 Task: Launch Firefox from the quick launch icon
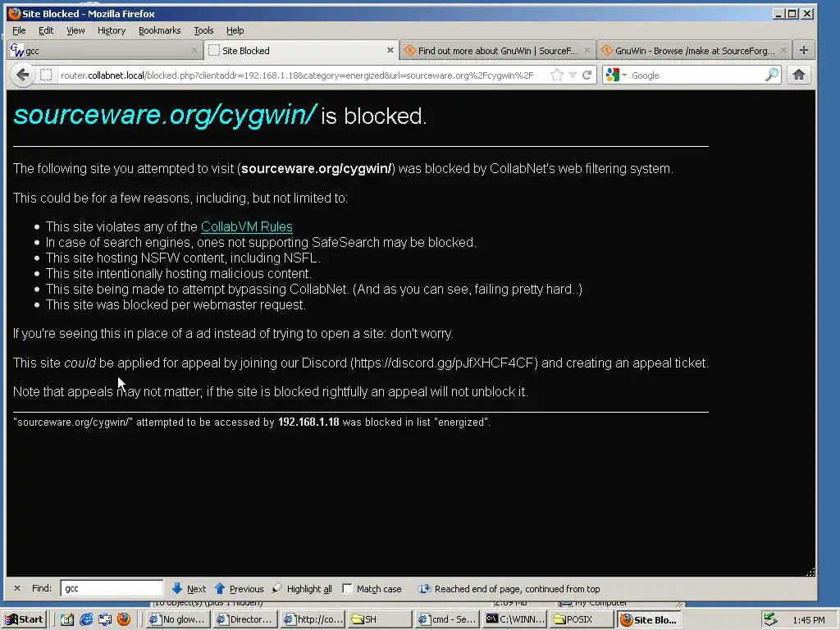[x=124, y=619]
